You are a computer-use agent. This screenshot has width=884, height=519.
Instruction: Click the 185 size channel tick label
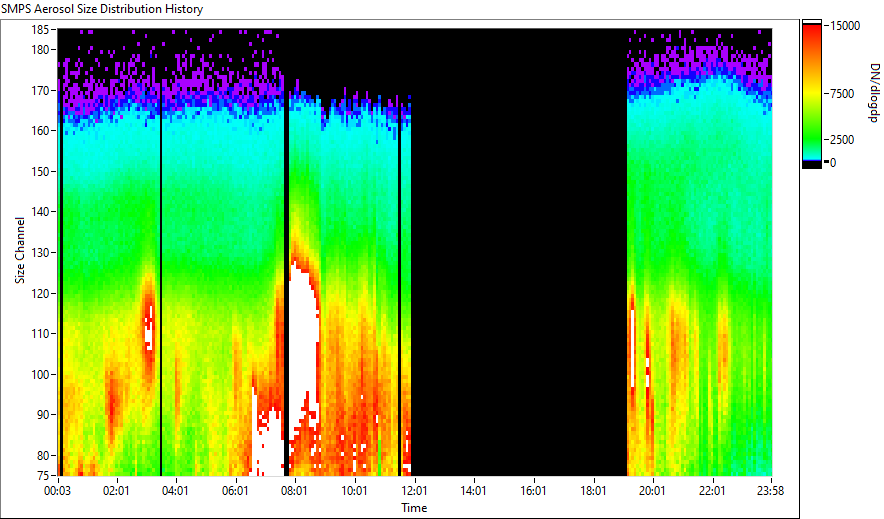pos(40,29)
